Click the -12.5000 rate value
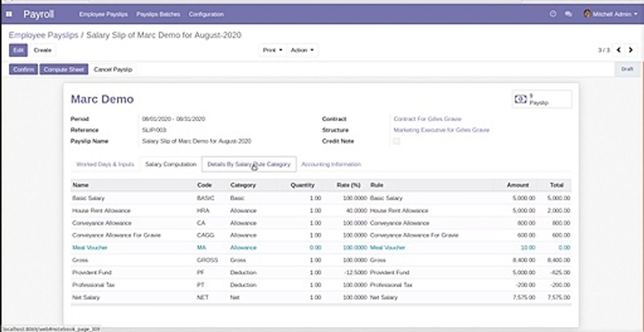The height and width of the screenshot is (332, 644). pos(355,273)
